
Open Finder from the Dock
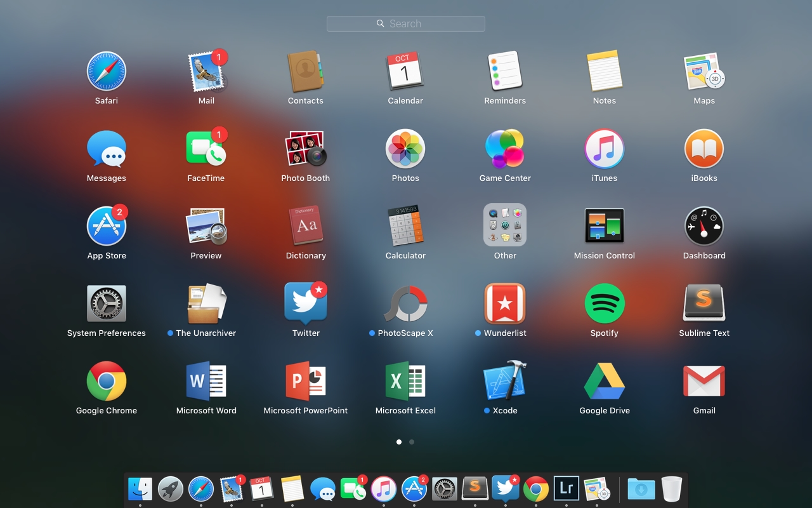tap(140, 490)
